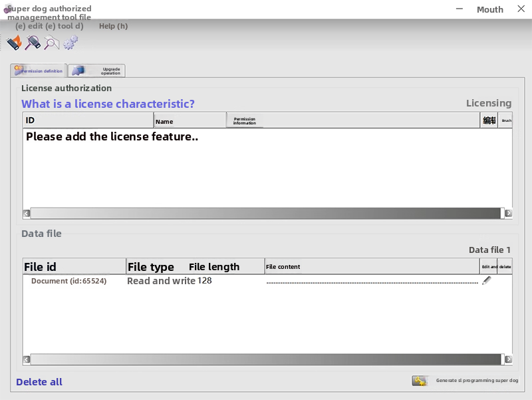Click the Delete all link
Viewport: 532px width, 400px height.
pos(39,382)
